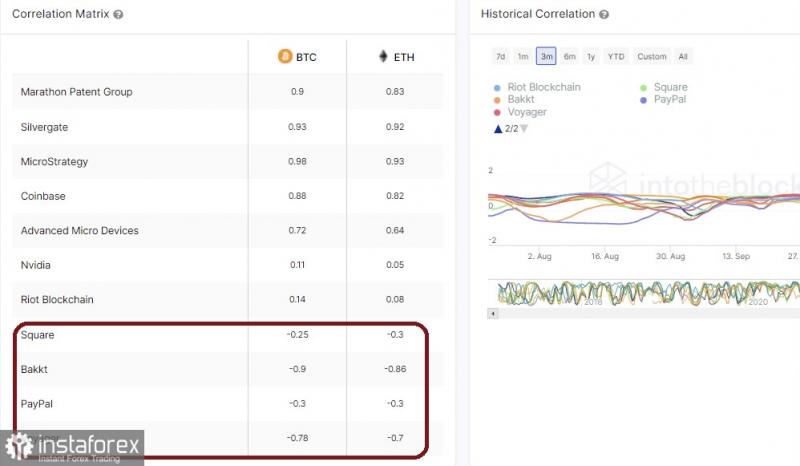The width and height of the screenshot is (800, 466).
Task: Click the 30. Aug date on chart axis
Action: click(x=670, y=256)
